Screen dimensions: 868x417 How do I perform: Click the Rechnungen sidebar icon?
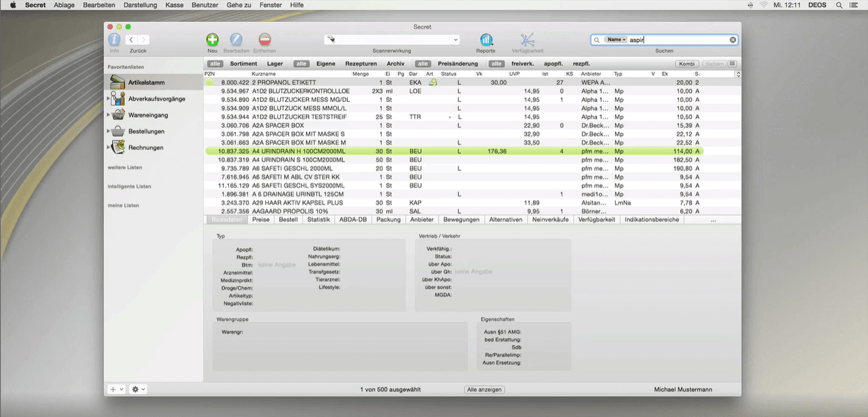click(x=118, y=147)
